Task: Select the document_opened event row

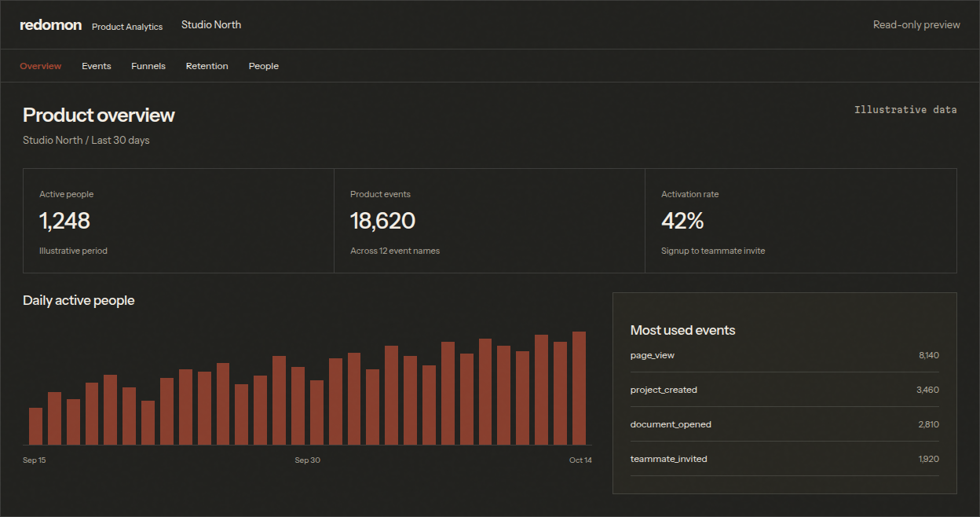Action: [784, 425]
